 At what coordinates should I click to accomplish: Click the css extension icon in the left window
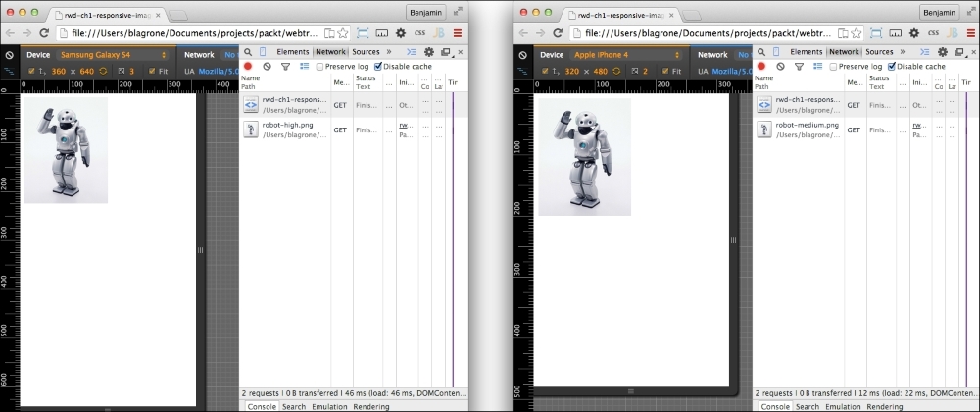pyautogui.click(x=419, y=33)
